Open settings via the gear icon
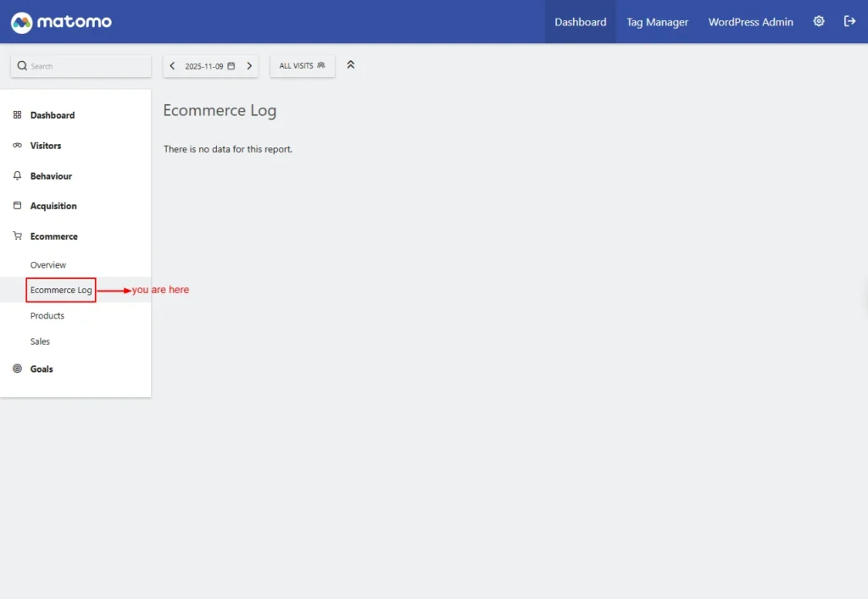The width and height of the screenshot is (868, 599). (x=819, y=22)
